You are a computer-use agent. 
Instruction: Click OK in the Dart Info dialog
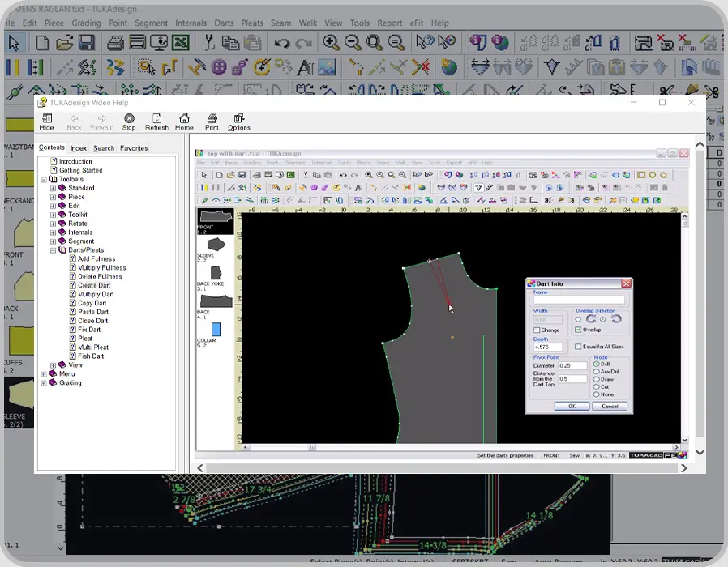click(x=572, y=406)
